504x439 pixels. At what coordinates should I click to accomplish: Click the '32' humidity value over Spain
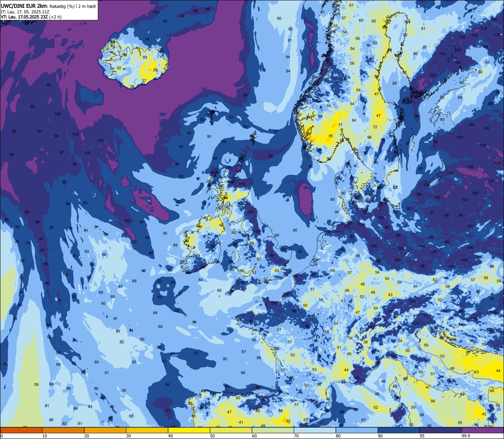(x=288, y=421)
